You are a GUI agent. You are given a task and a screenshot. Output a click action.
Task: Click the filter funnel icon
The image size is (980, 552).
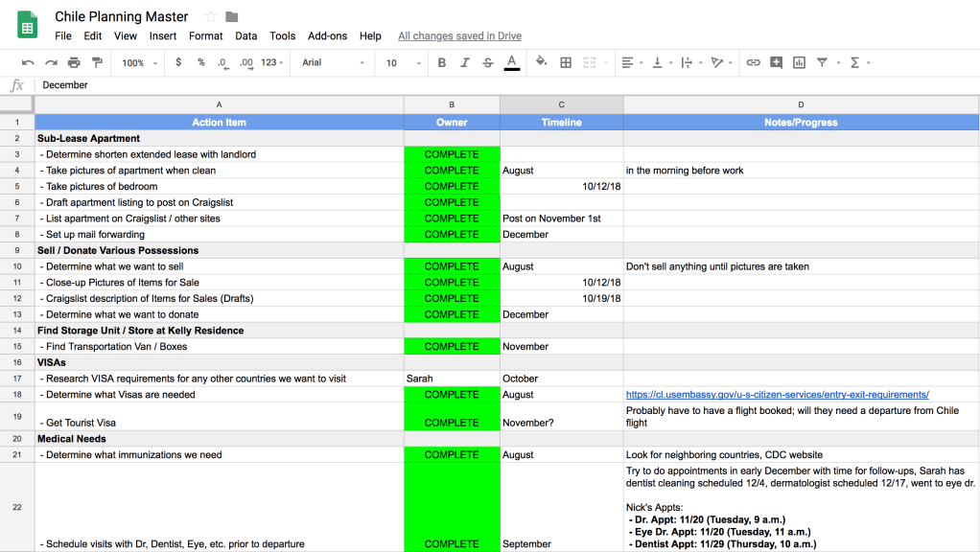(x=822, y=63)
